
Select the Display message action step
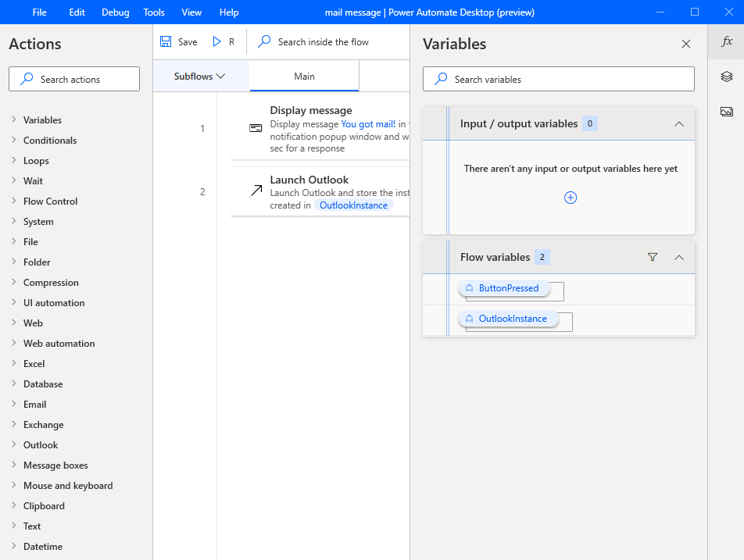coord(320,129)
